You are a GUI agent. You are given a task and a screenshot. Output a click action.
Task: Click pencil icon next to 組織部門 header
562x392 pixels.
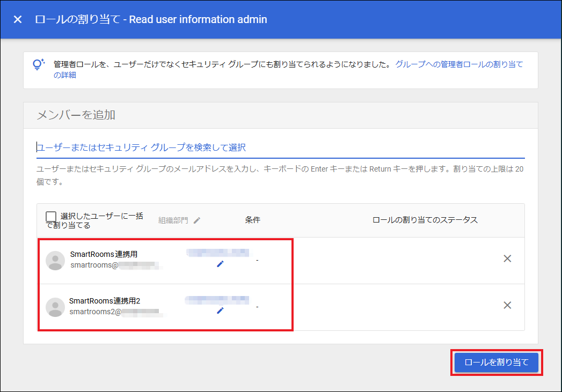pyautogui.click(x=197, y=220)
